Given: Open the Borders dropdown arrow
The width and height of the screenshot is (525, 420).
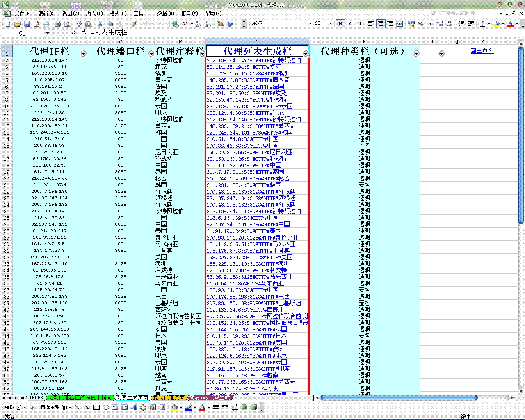Looking at the screenshot, I should click(489, 24).
